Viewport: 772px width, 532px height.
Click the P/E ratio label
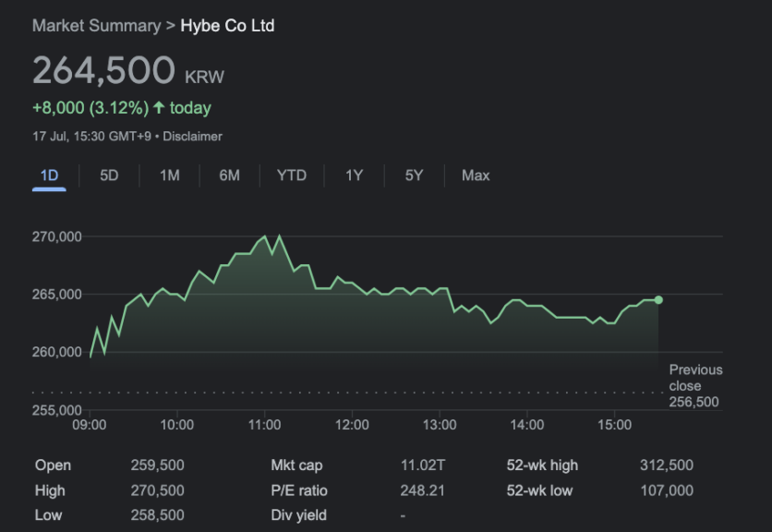click(x=299, y=490)
